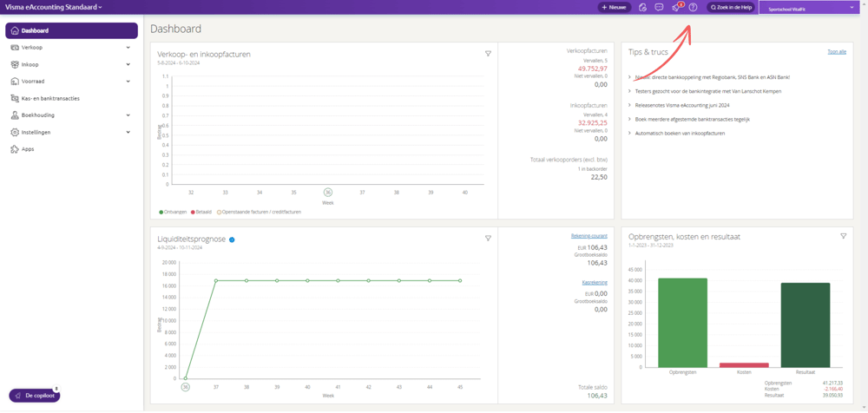Viewport: 868px width, 413px height.
Task: Click Toon alle in Tips & trucs
Action: click(x=837, y=51)
